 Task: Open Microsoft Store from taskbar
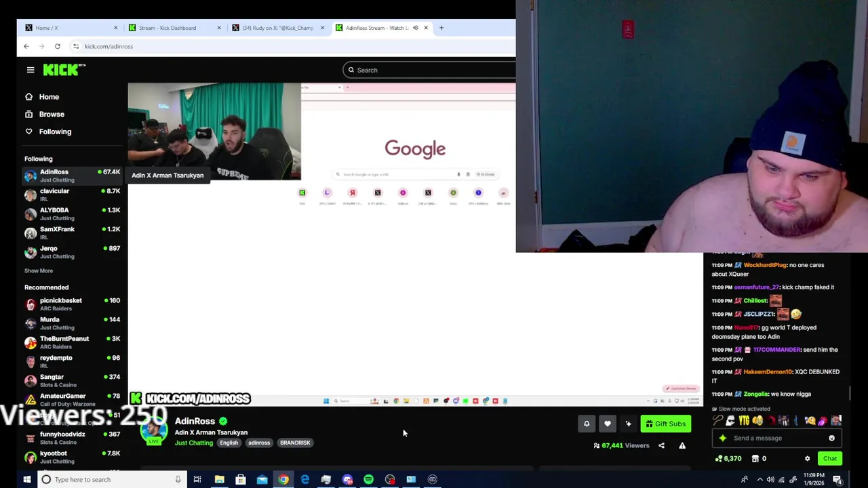(241, 479)
